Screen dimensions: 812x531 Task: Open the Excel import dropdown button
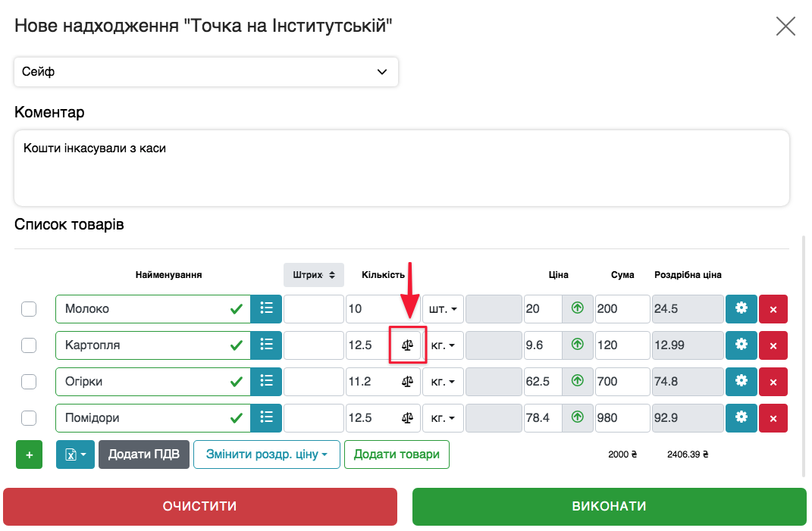[x=75, y=455]
